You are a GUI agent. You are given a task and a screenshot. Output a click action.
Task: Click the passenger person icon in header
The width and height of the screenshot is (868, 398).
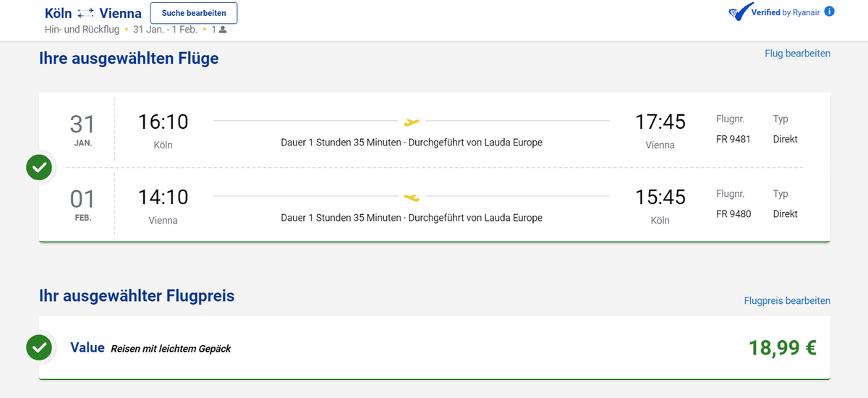(x=223, y=30)
